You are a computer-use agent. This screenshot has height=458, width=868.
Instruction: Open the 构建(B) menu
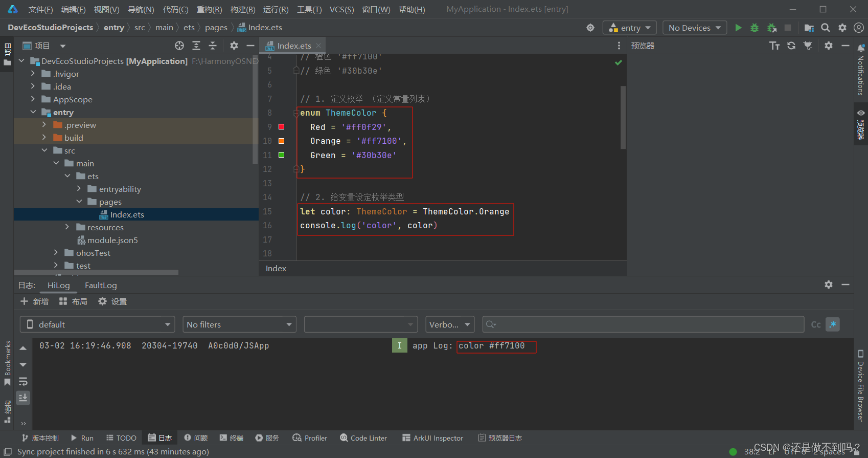pyautogui.click(x=243, y=10)
